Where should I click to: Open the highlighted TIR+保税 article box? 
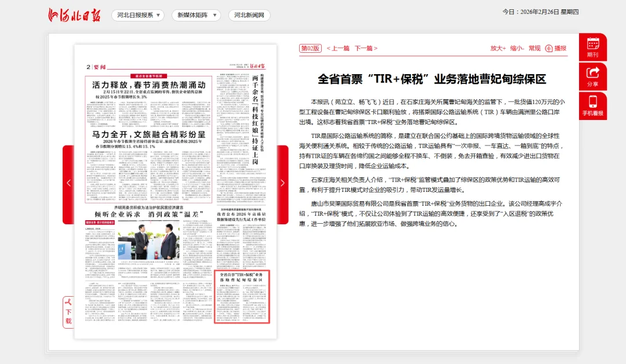pos(242,297)
